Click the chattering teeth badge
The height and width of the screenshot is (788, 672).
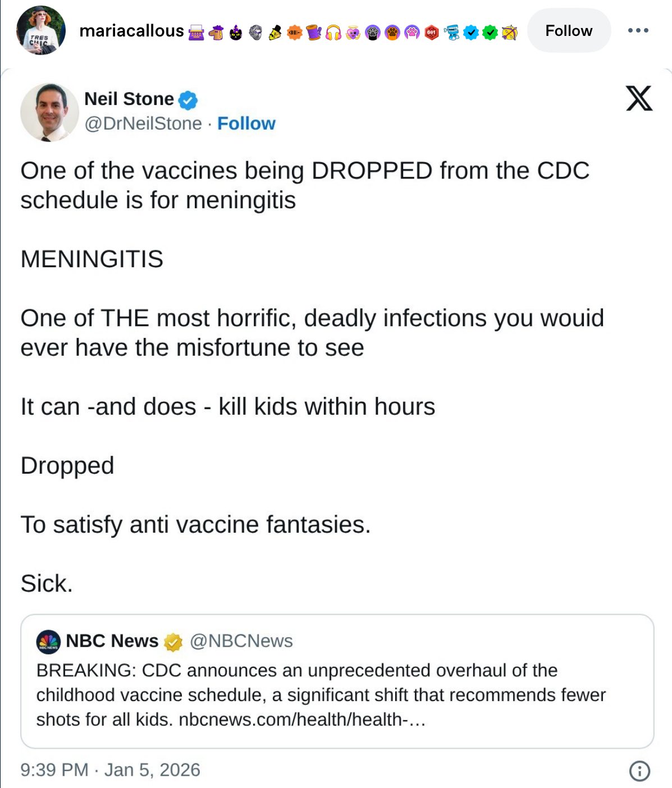(x=451, y=33)
